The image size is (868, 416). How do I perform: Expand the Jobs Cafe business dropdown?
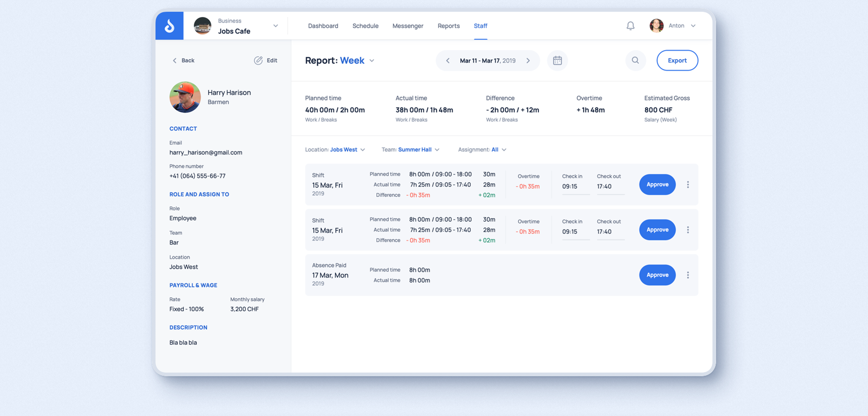(275, 26)
